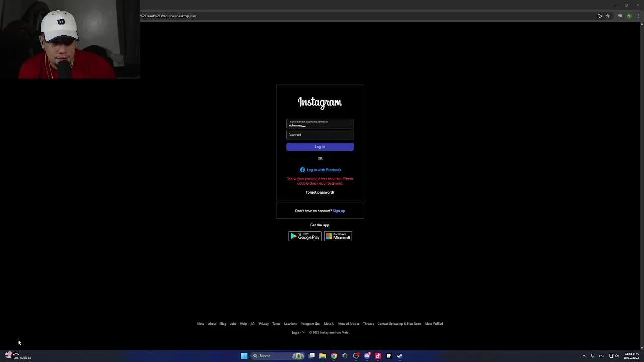The height and width of the screenshot is (362, 644).
Task: Open the Threads footer link
Action: (x=368, y=324)
